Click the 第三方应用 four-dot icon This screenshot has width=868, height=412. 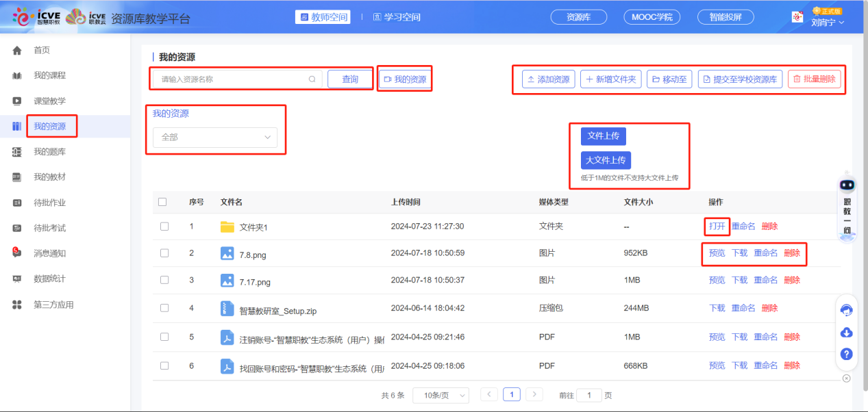pyautogui.click(x=17, y=305)
